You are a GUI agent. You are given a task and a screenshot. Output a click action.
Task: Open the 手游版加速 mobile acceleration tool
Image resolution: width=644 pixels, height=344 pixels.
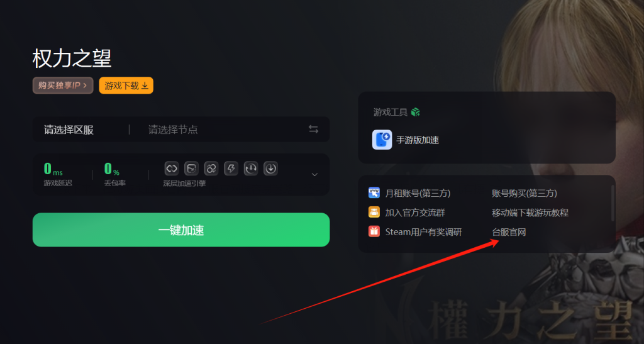pyautogui.click(x=406, y=140)
